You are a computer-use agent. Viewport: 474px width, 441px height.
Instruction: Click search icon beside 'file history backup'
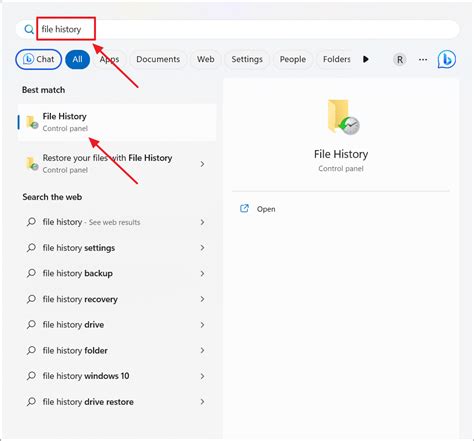(x=31, y=273)
